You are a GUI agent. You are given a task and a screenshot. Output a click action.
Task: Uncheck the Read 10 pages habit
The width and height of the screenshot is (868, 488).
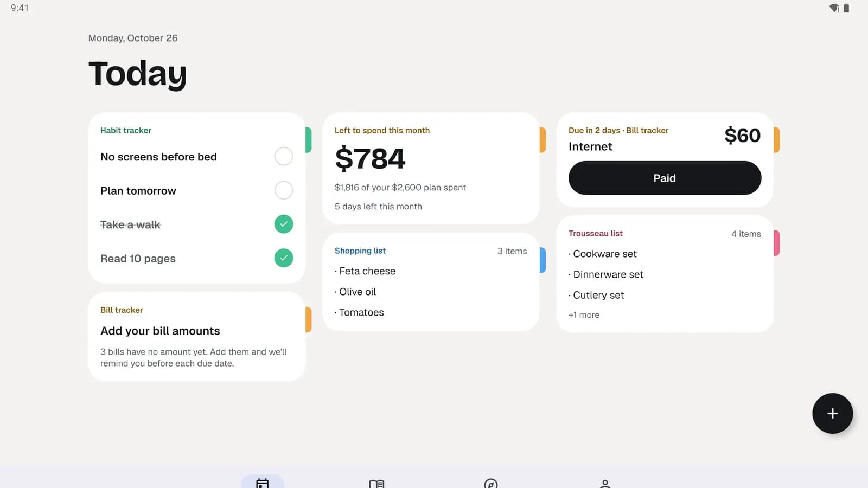tap(284, 258)
